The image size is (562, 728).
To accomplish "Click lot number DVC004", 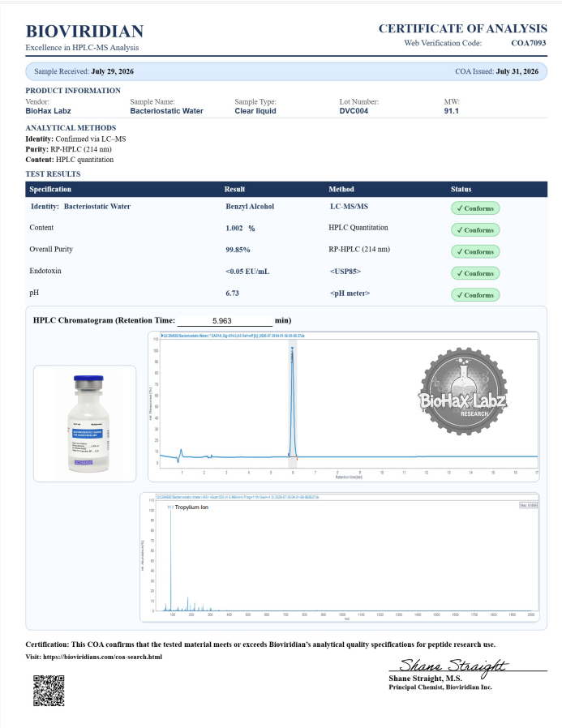I will [354, 111].
